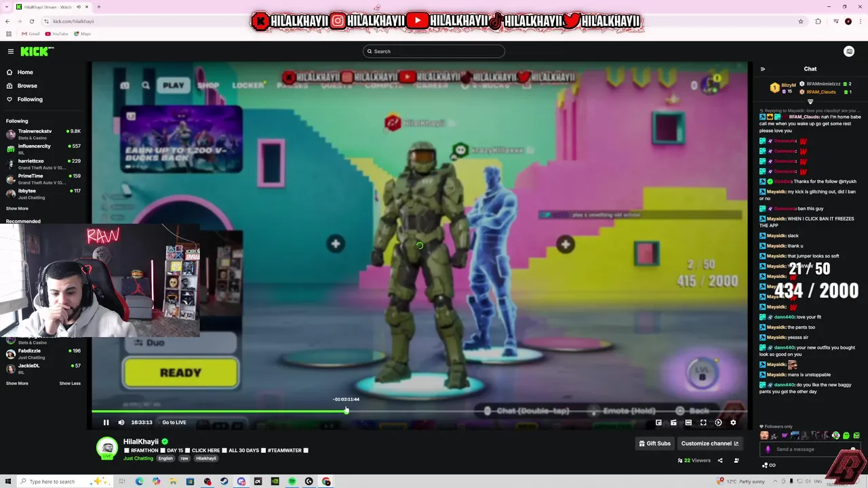Share the stream via share icon
The width and height of the screenshot is (868, 488).
pos(720,460)
